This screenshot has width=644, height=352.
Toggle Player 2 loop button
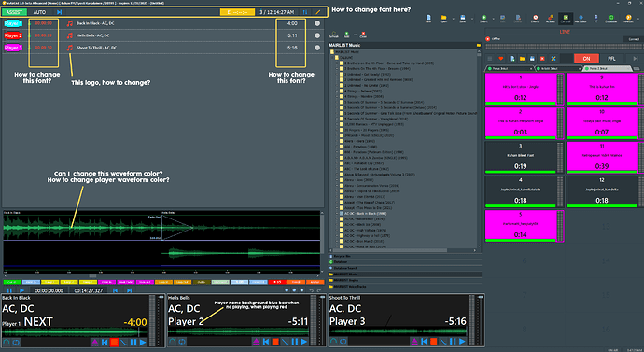tap(182, 342)
